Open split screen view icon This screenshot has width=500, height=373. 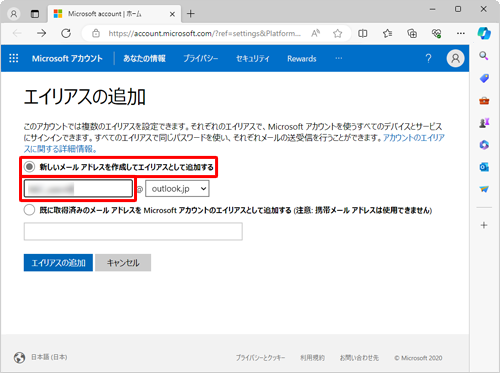pos(363,33)
